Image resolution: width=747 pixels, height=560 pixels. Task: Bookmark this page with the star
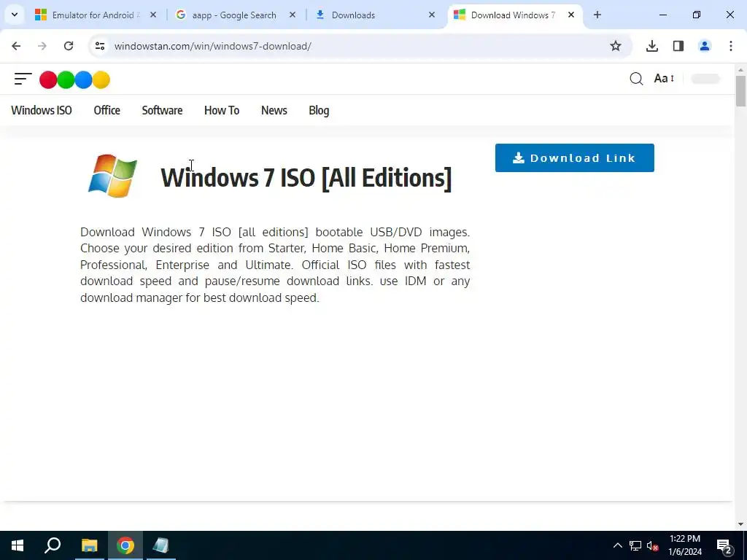pos(616,46)
